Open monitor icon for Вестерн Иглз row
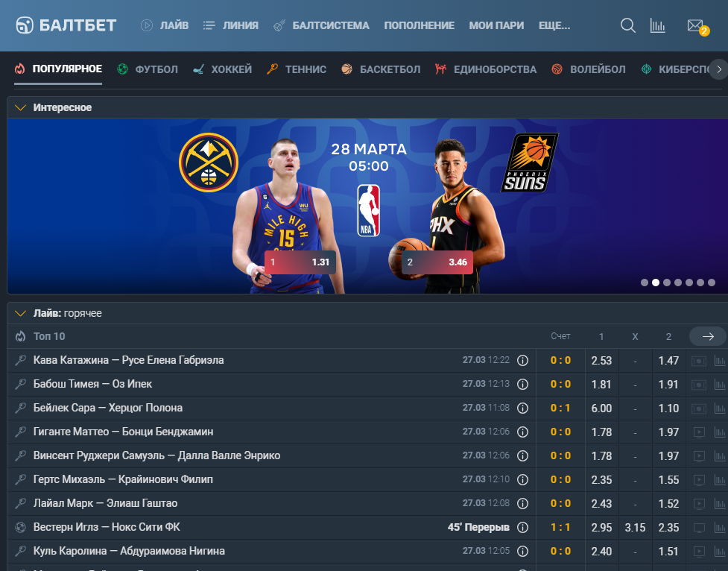Viewport: 728px width, 571px height. pyautogui.click(x=699, y=528)
